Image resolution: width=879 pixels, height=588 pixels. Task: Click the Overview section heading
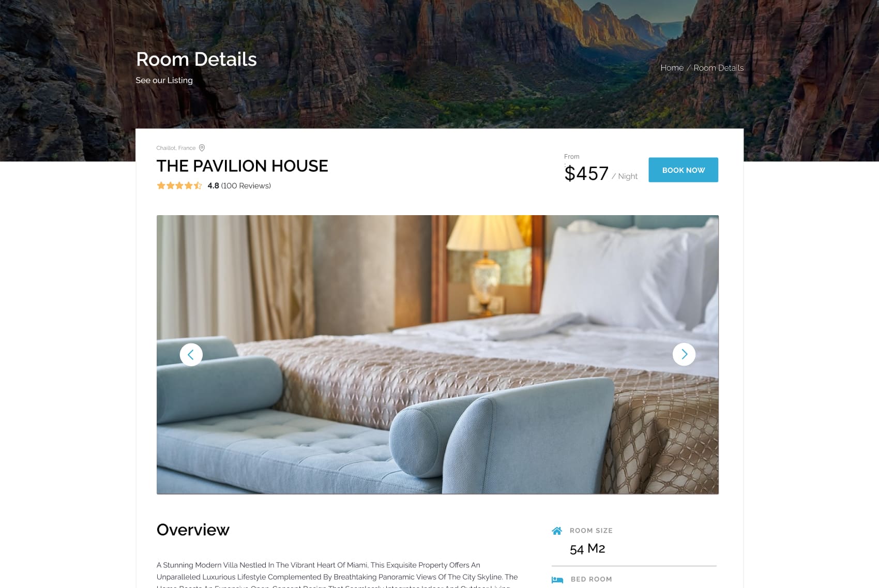[193, 530]
